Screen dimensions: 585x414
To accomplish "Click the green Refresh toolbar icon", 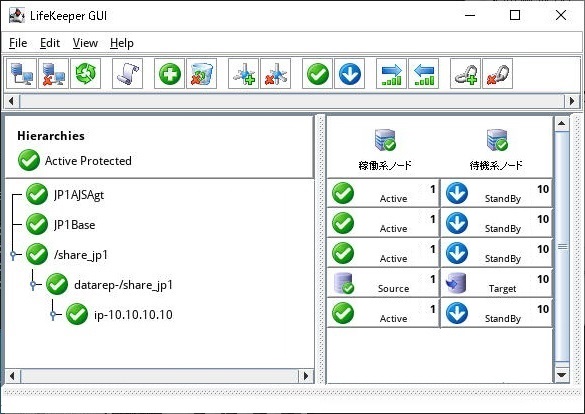I will 85,73.
